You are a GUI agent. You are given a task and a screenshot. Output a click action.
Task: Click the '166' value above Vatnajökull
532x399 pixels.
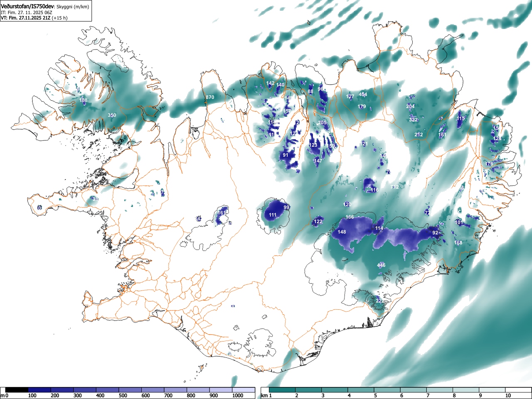350,217
